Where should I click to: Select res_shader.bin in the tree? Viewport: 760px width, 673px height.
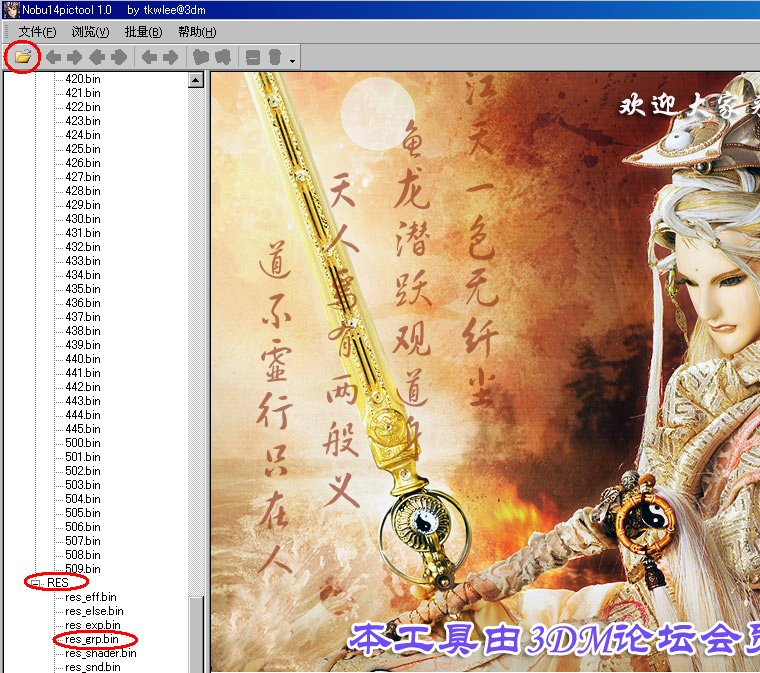(x=101, y=653)
